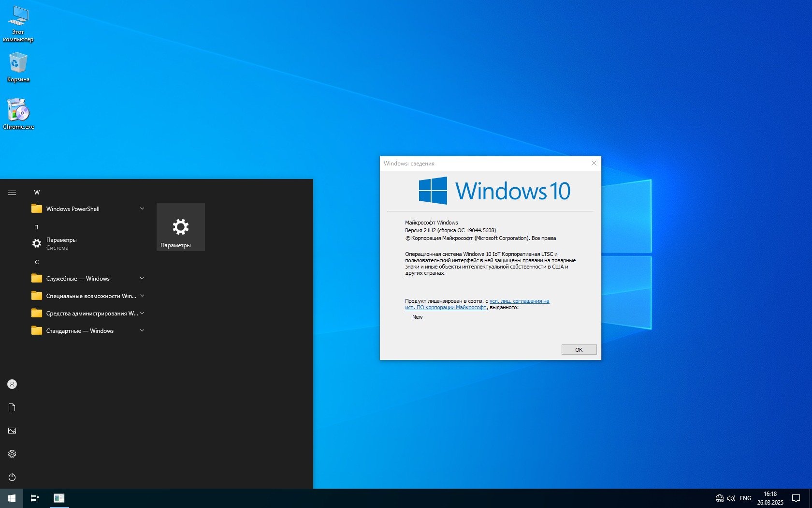Open Settings gear in Start sidebar
812x508 pixels.
click(x=12, y=454)
